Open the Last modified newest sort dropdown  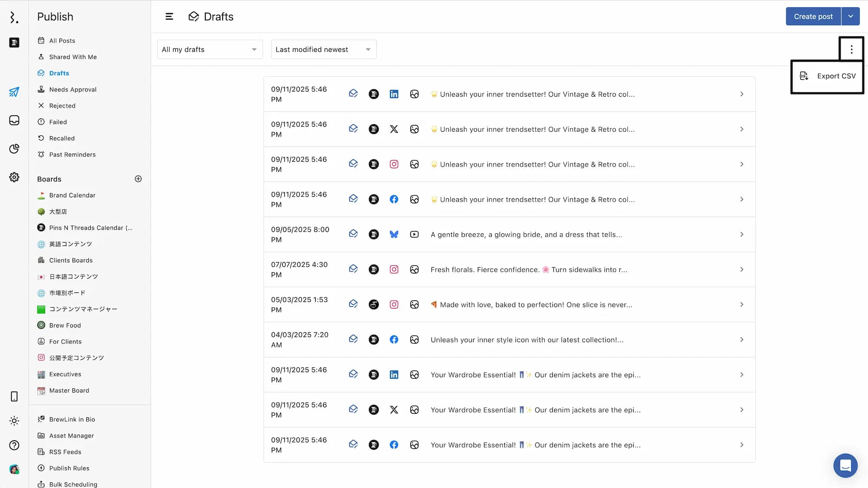coord(323,49)
